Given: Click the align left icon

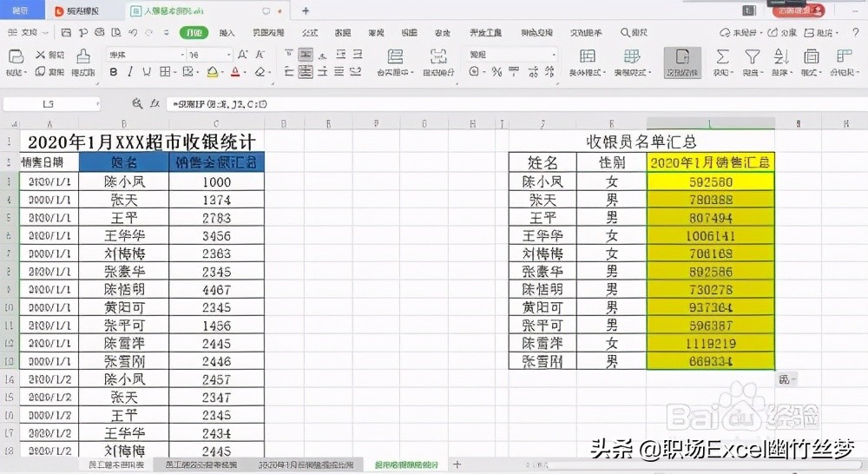Looking at the screenshot, I should click(288, 71).
